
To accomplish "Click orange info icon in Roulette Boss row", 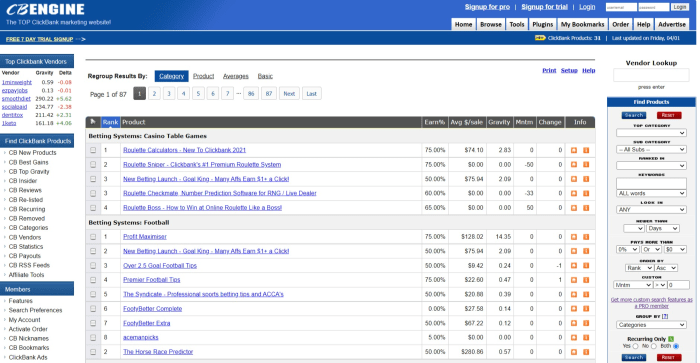I will [586, 208].
